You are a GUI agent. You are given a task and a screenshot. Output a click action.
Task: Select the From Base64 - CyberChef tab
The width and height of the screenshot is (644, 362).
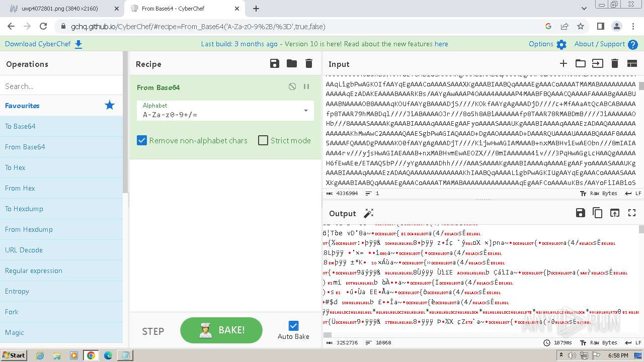(185, 9)
